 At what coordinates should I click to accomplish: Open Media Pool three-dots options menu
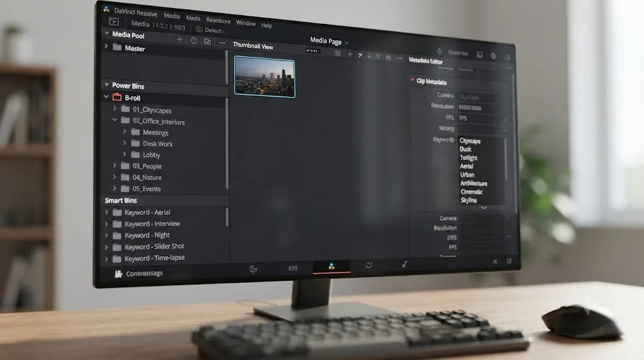pos(222,43)
